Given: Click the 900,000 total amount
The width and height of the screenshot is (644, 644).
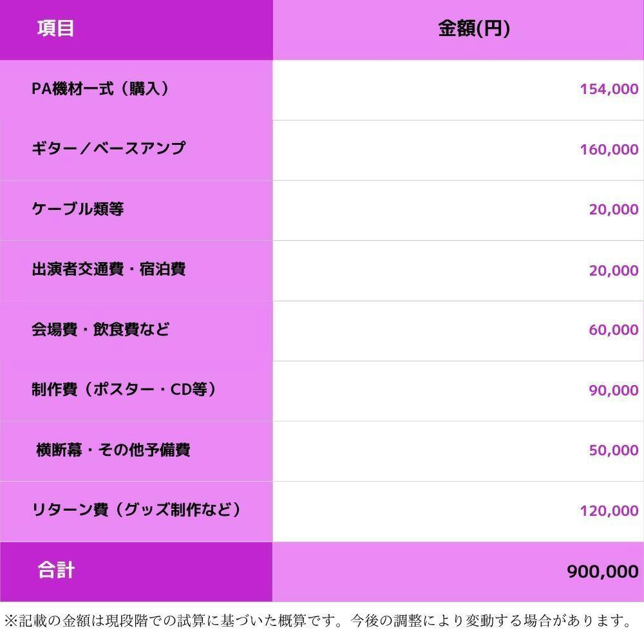Looking at the screenshot, I should (x=602, y=572).
